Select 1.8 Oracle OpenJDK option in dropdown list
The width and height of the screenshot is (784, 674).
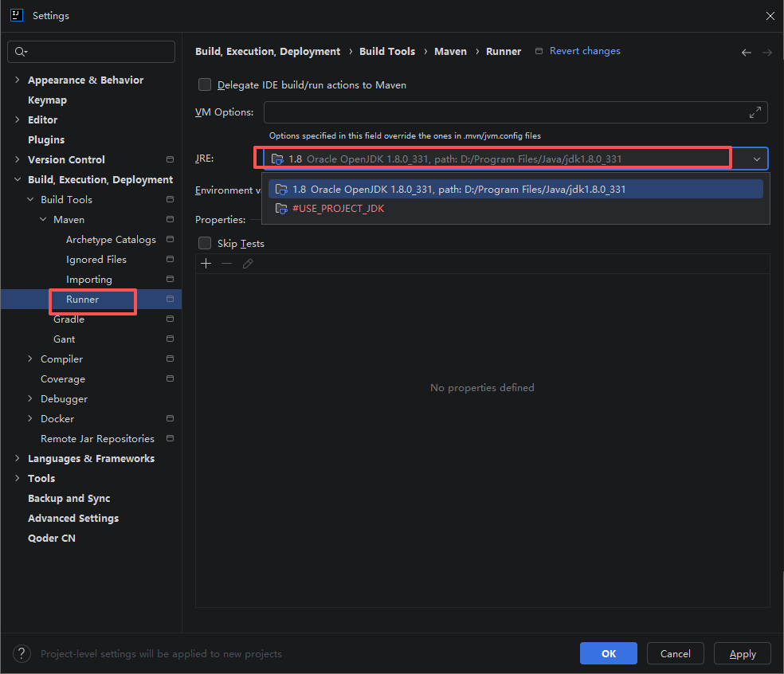(x=515, y=190)
